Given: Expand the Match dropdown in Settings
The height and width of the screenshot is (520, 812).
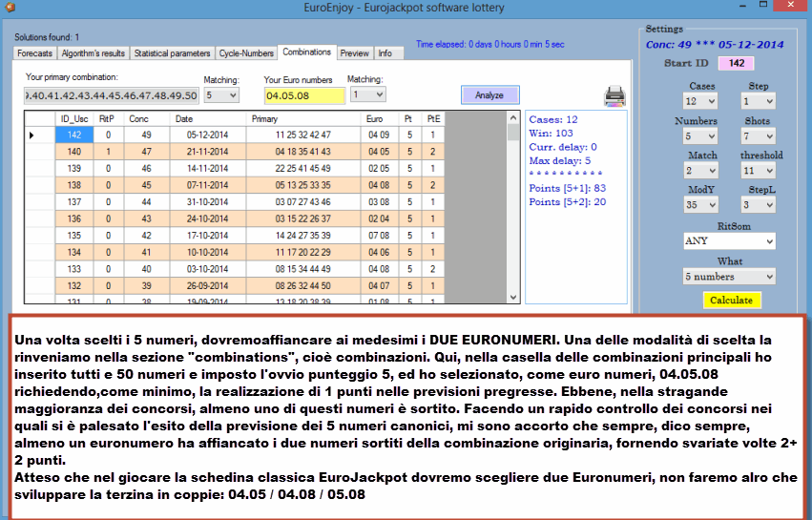Looking at the screenshot, I should tap(701, 171).
